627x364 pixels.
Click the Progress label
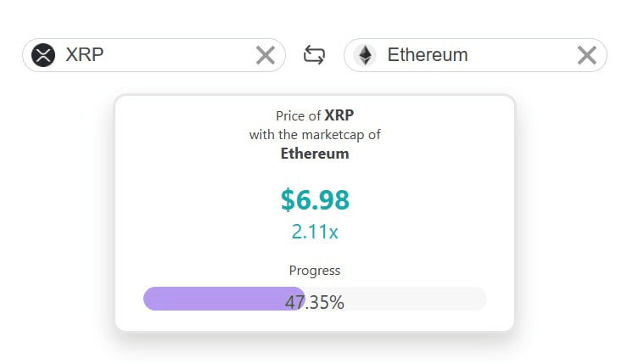[x=315, y=271]
